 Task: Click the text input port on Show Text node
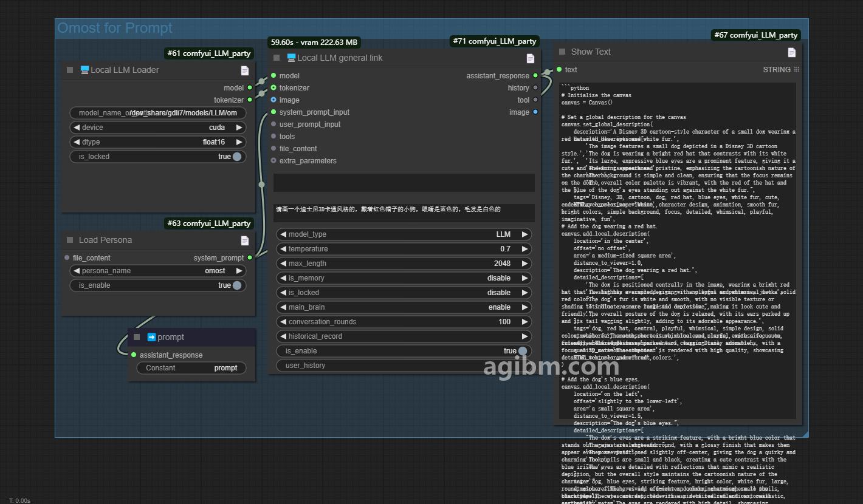tap(559, 70)
